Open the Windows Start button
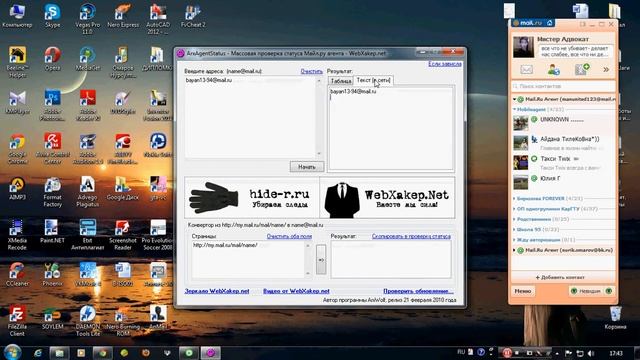The image size is (640, 360). [x=12, y=352]
